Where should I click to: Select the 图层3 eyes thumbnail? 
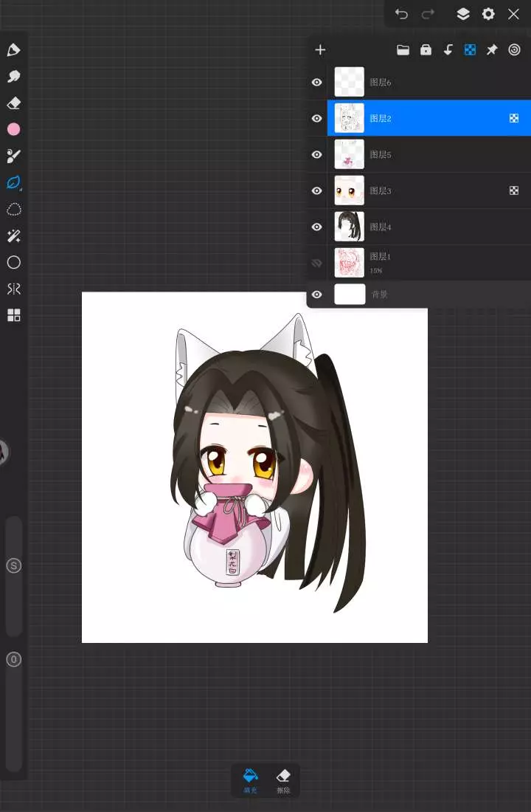[350, 190]
